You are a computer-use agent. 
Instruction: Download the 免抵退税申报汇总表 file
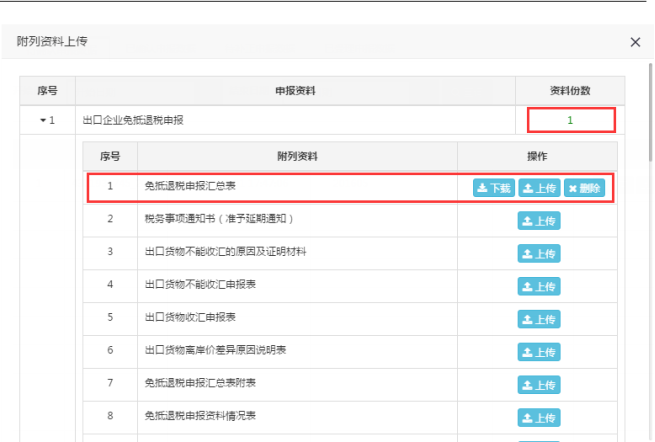[493, 188]
